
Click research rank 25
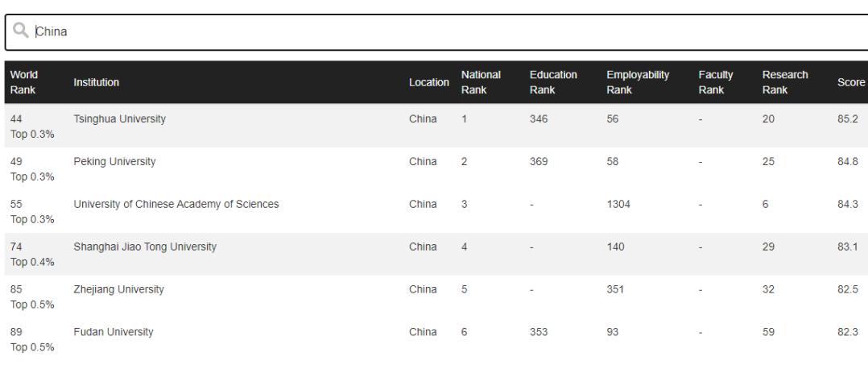coord(768,161)
